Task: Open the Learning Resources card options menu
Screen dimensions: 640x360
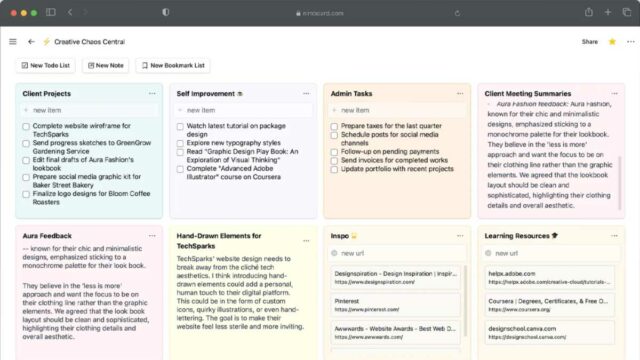Action: click(x=614, y=236)
